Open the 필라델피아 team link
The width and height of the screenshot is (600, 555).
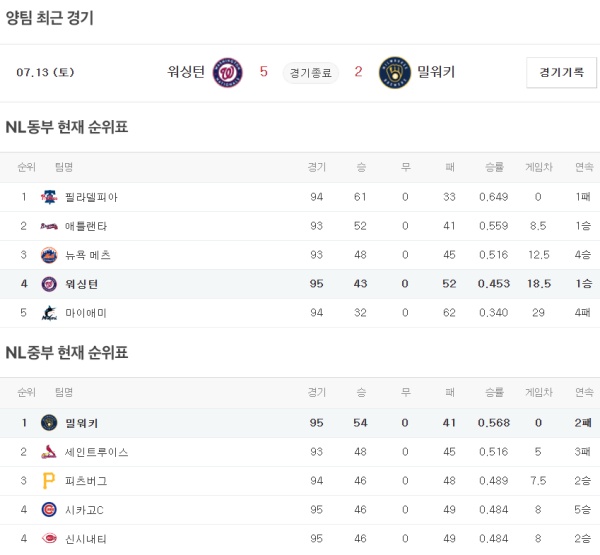point(91,197)
